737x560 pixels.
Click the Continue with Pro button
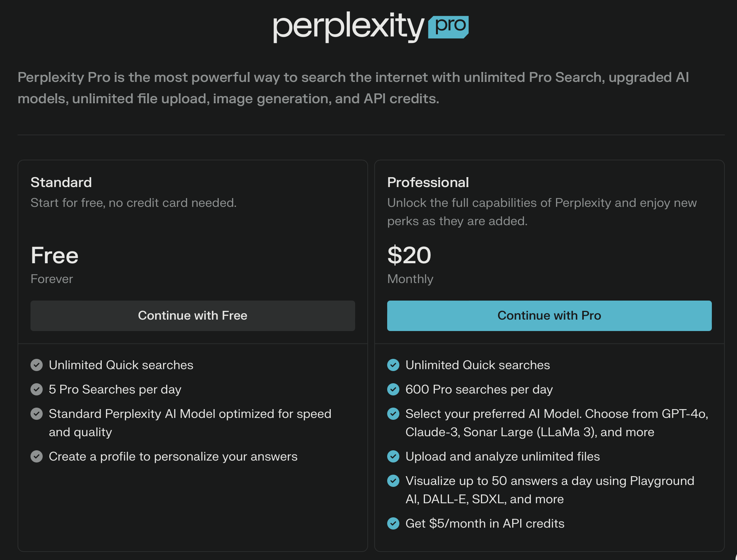[549, 316]
